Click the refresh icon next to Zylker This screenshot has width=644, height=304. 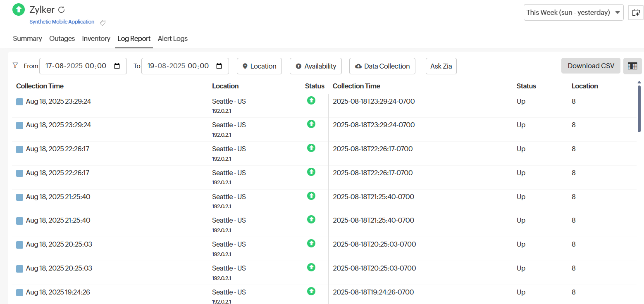pos(61,9)
